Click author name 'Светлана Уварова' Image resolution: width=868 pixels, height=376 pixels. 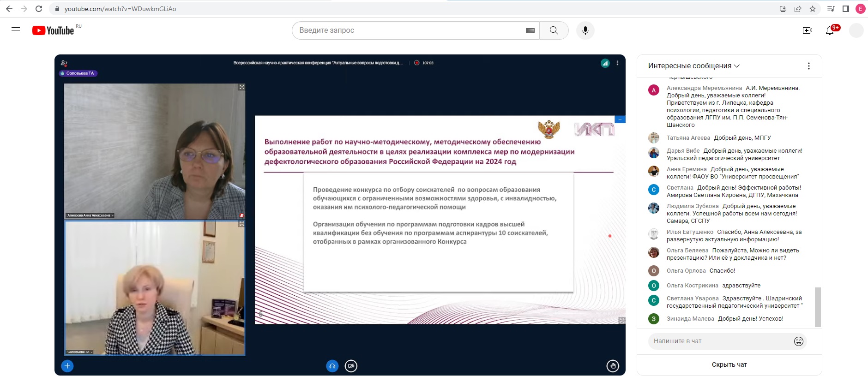tap(693, 298)
